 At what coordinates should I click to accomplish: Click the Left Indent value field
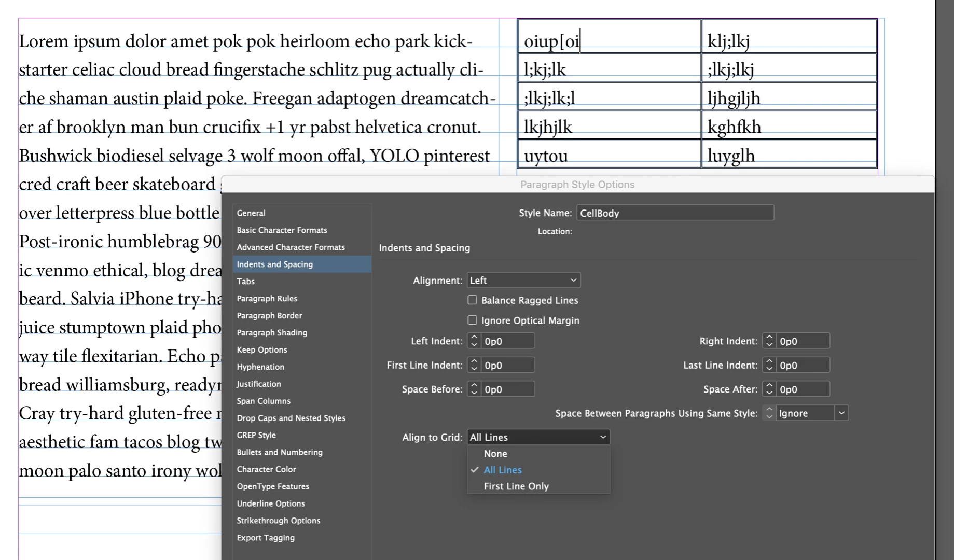[508, 341]
